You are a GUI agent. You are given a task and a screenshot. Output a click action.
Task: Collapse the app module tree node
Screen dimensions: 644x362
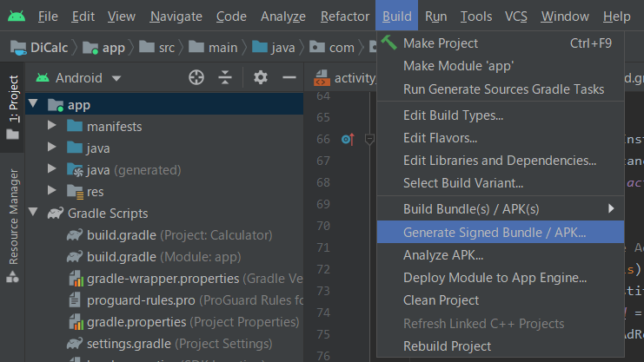point(33,104)
